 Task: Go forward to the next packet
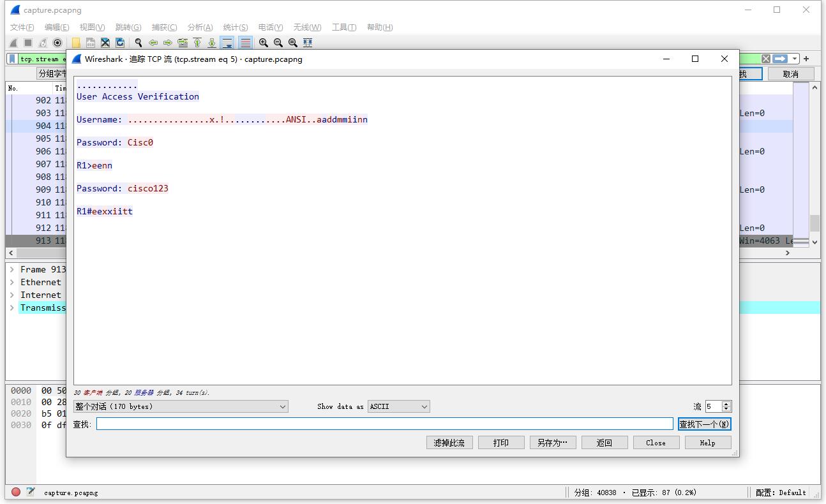168,43
